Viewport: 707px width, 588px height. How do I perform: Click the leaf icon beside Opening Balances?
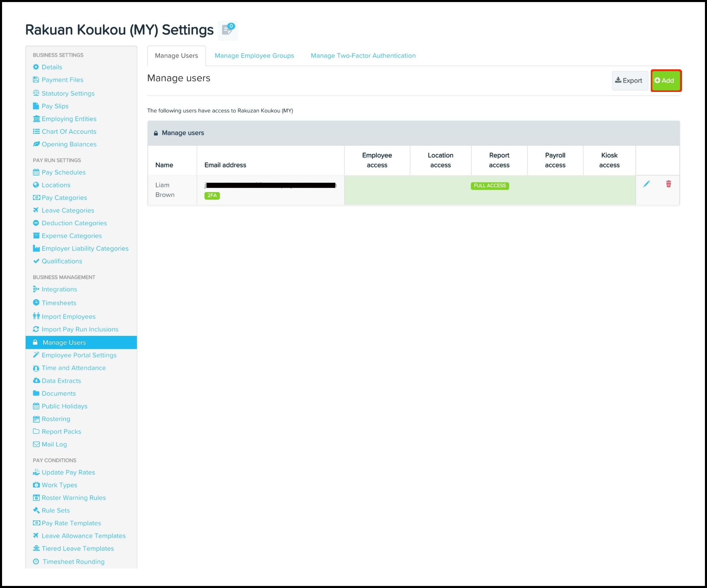click(36, 144)
